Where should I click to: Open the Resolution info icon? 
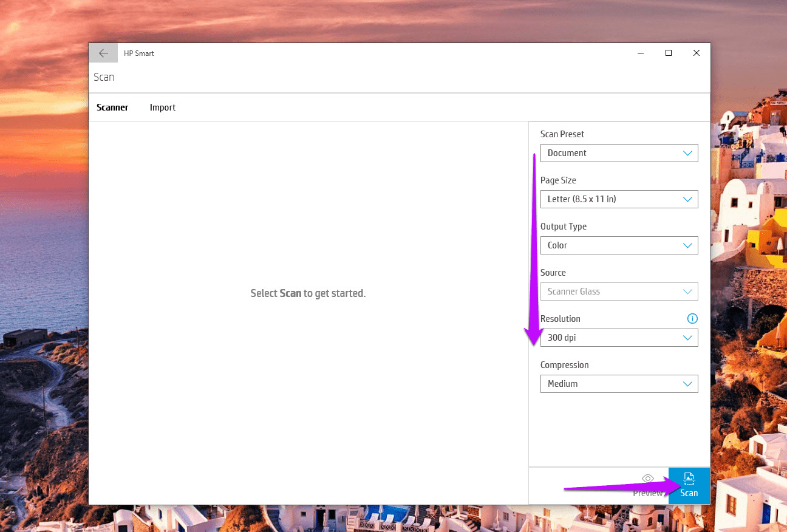pyautogui.click(x=692, y=319)
